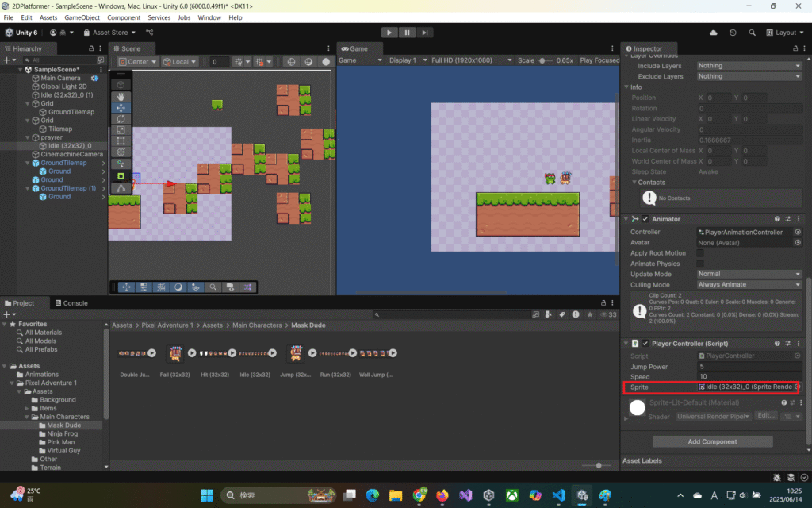The image size is (812, 508).
Task: Pick object for Avatar field
Action: 798,242
